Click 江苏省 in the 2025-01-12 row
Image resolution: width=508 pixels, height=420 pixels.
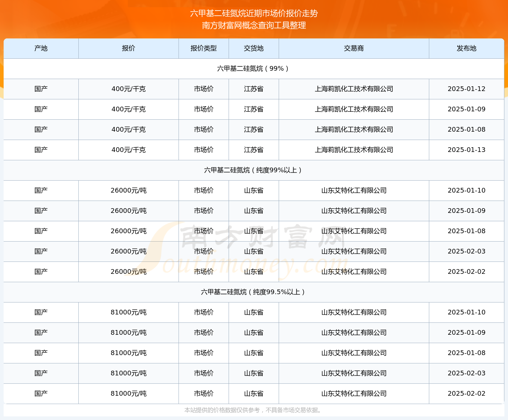click(254, 89)
